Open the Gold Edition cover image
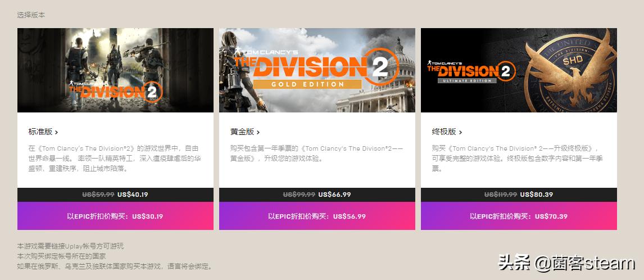 pos(317,70)
